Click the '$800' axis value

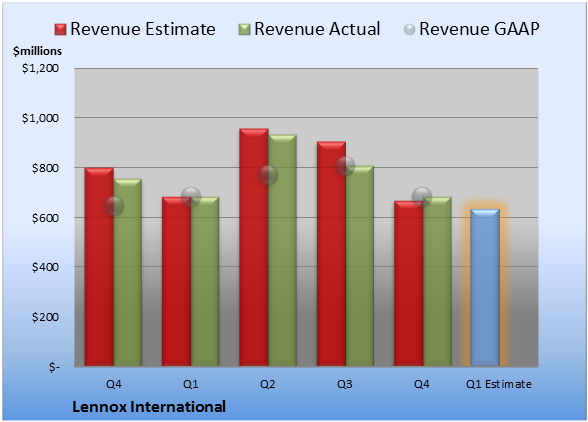45,168
